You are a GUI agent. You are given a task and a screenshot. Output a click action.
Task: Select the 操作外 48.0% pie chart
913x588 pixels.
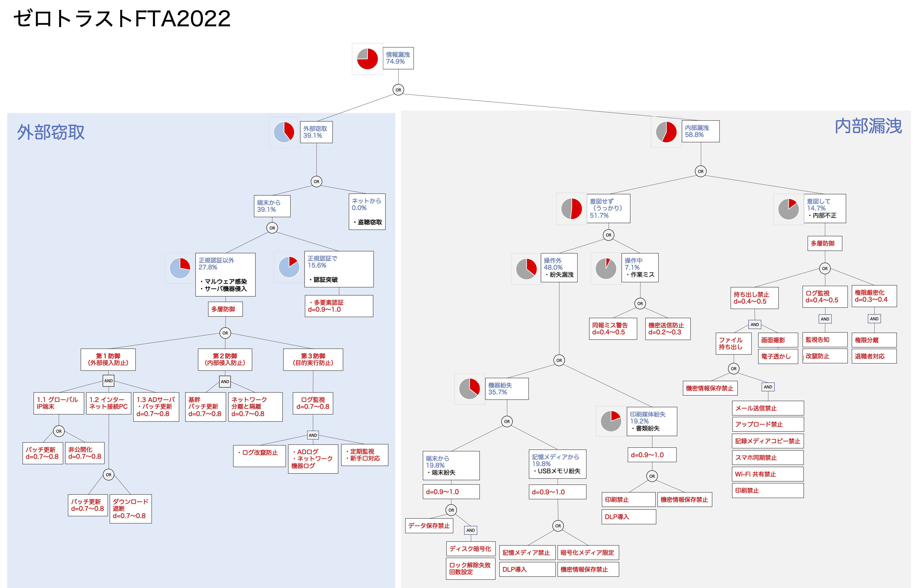click(x=526, y=269)
